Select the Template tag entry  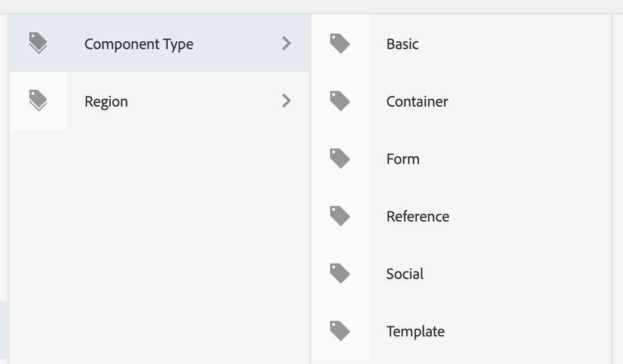point(415,330)
